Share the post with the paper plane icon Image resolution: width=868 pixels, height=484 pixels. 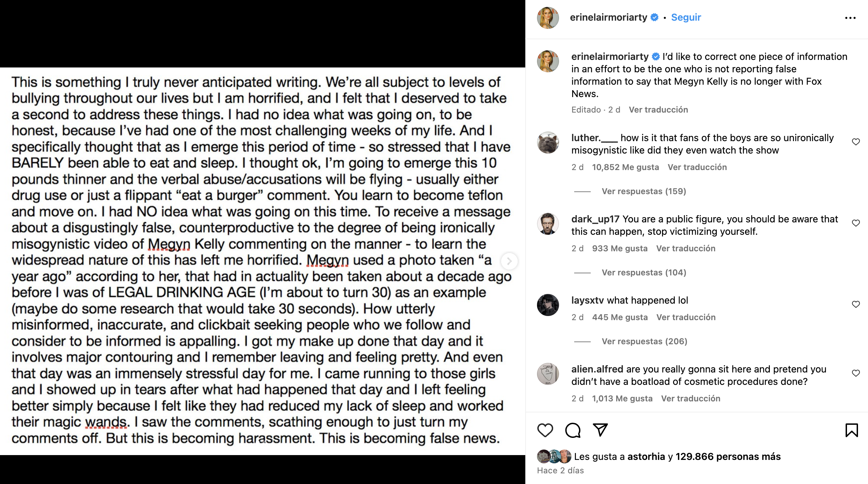tap(600, 430)
